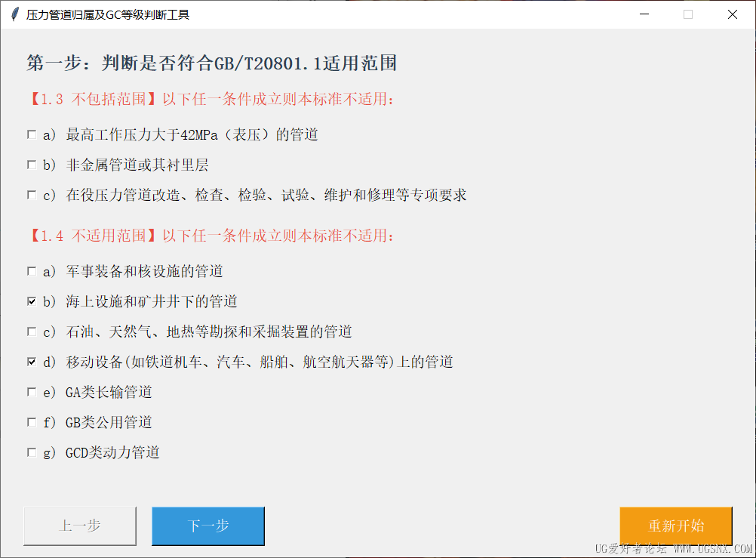
Task: Disable checkbox d) 移动设备上的管道
Action: (x=32, y=362)
